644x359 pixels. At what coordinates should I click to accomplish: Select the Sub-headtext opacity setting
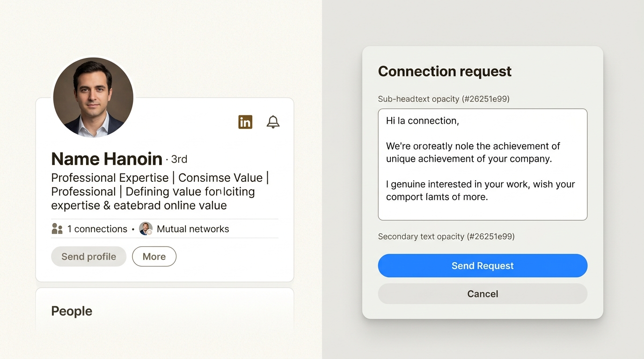pos(444,99)
